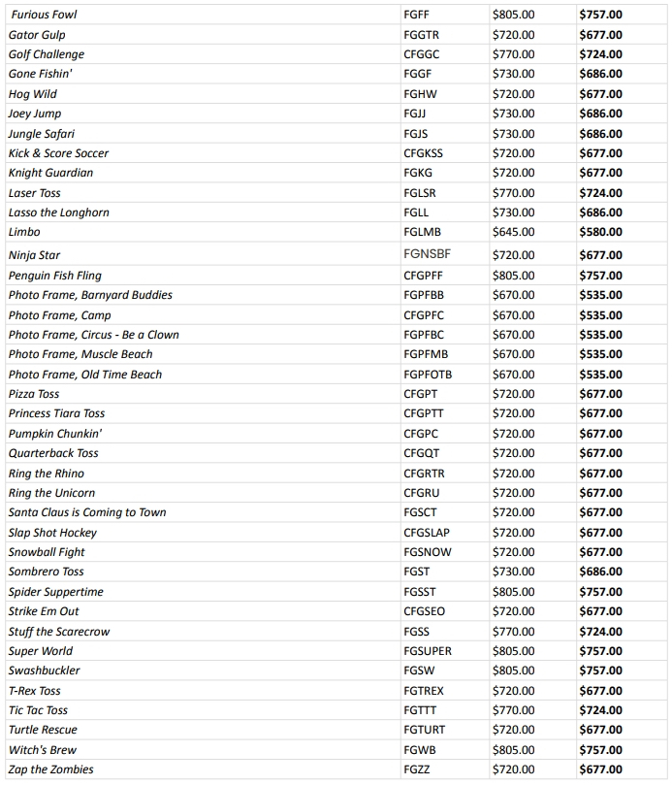Click Photo Frame, Barnyard Buddies entry

pyautogui.click(x=90, y=295)
